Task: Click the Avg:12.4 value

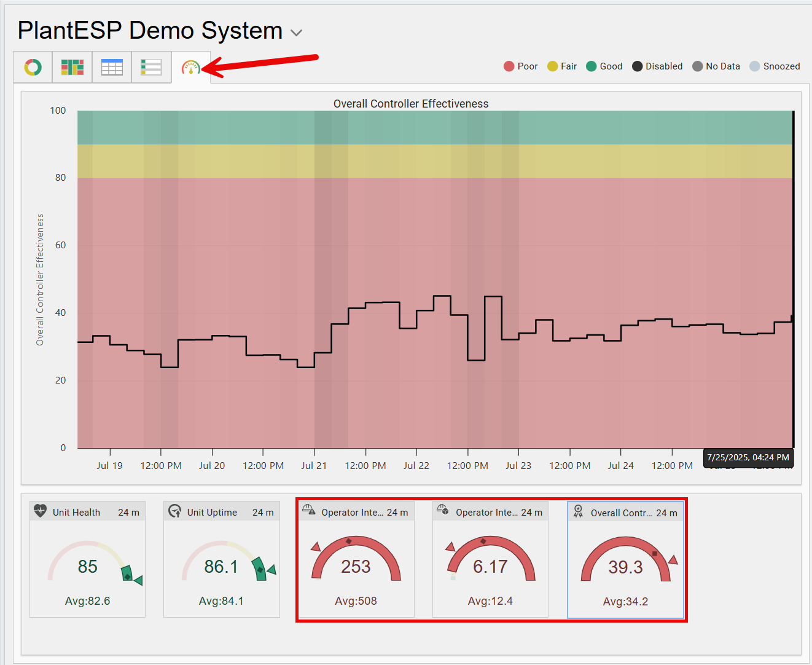Action: 490,601
